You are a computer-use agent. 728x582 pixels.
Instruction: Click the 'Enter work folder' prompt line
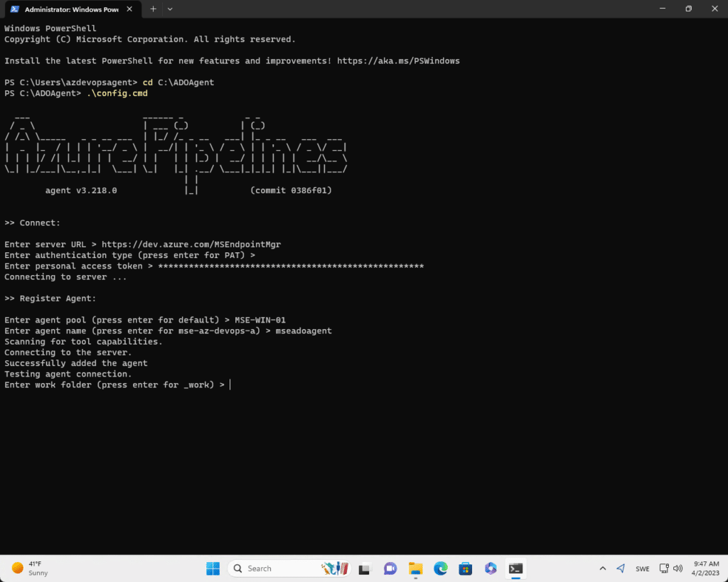point(114,384)
